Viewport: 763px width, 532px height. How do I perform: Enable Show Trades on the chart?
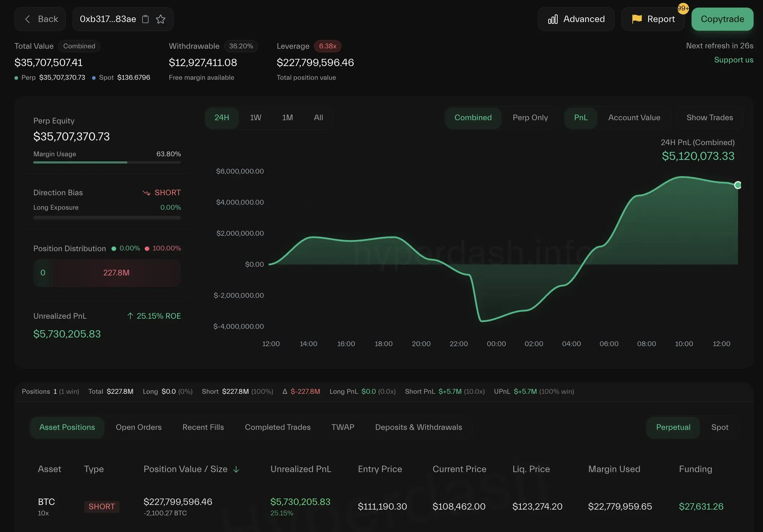(709, 118)
